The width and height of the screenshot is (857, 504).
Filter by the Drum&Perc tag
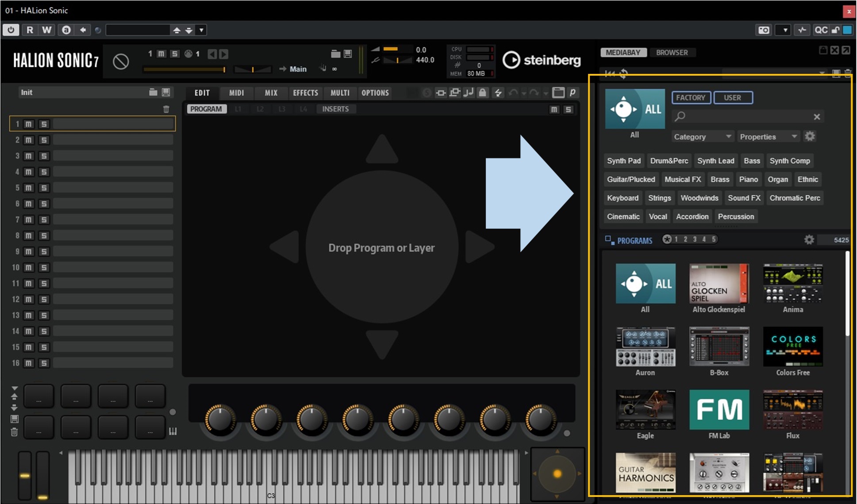click(x=669, y=161)
